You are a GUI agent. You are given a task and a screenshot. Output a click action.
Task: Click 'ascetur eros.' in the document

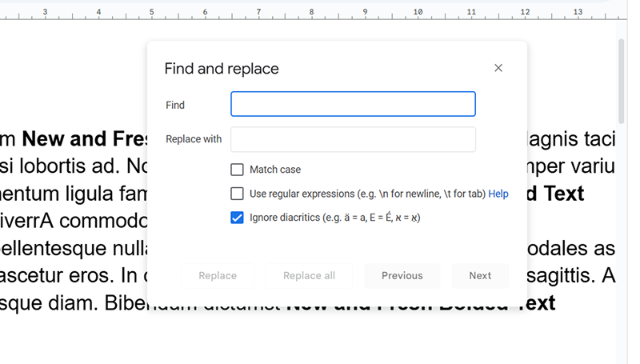click(57, 276)
